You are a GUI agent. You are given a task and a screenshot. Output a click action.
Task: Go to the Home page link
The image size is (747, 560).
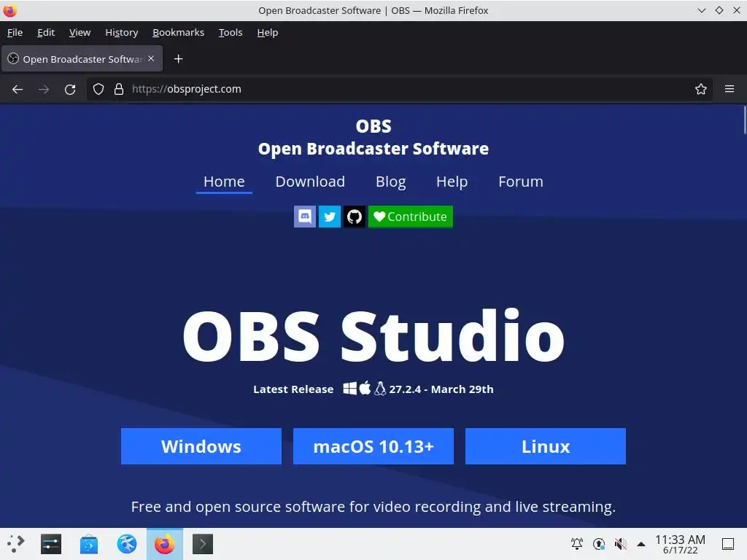coord(224,182)
